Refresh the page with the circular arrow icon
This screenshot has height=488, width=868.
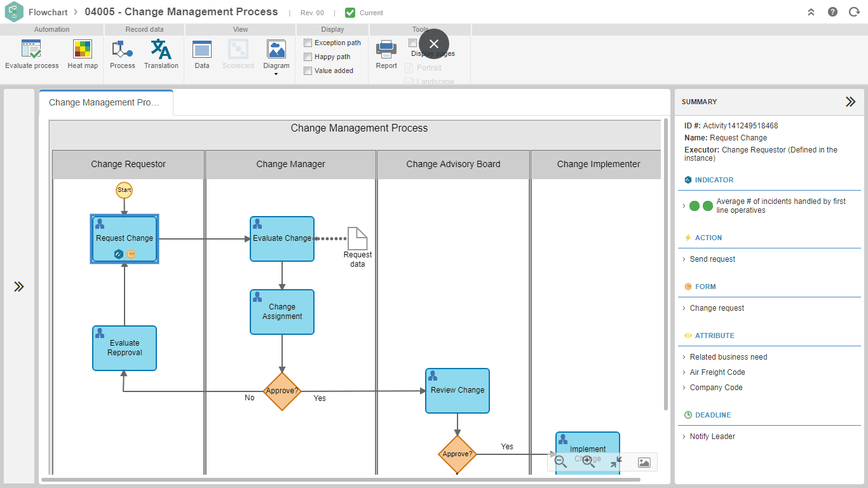click(x=854, y=12)
